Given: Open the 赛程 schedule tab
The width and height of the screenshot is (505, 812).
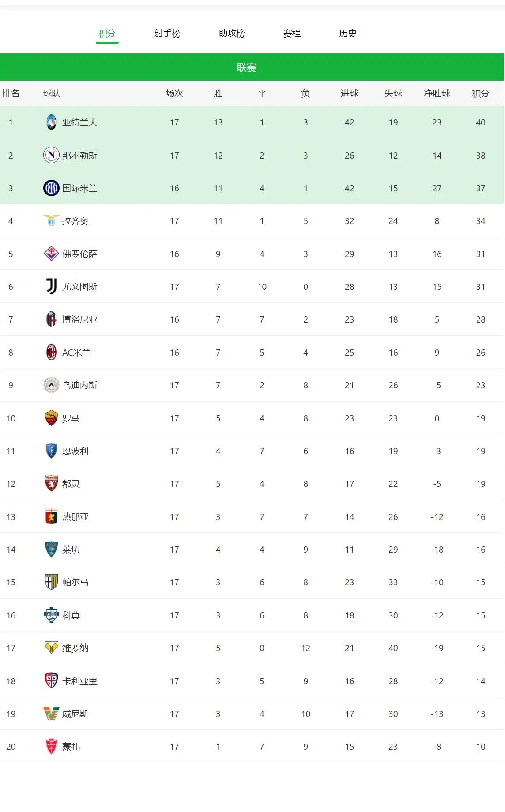Looking at the screenshot, I should click(x=292, y=33).
